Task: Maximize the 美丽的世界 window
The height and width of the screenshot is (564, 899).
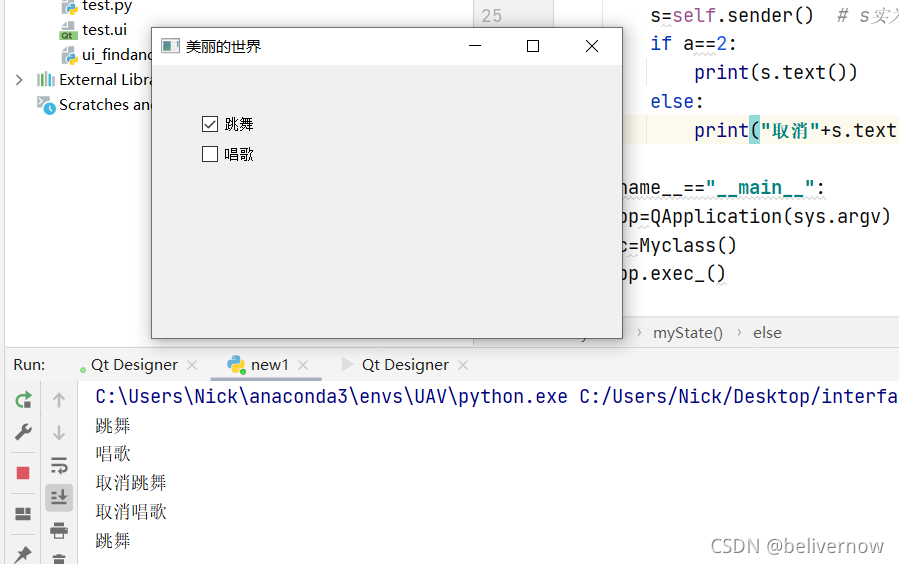Action: point(533,46)
